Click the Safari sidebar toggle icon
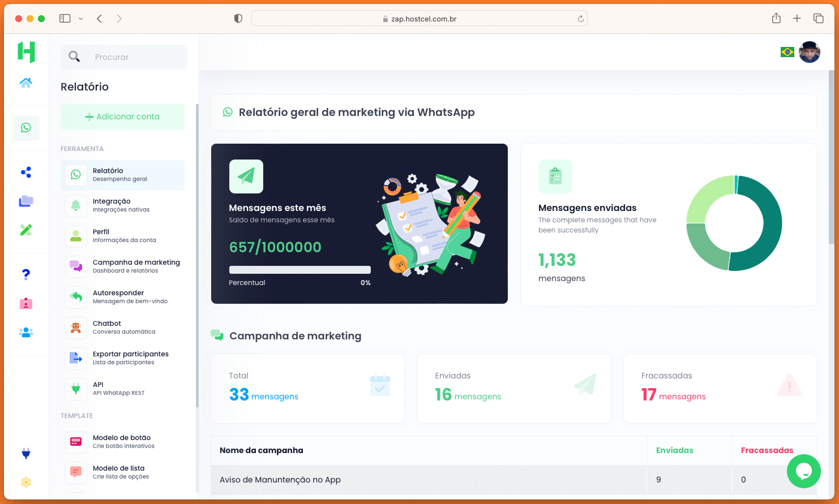Image resolution: width=839 pixels, height=504 pixels. click(65, 19)
